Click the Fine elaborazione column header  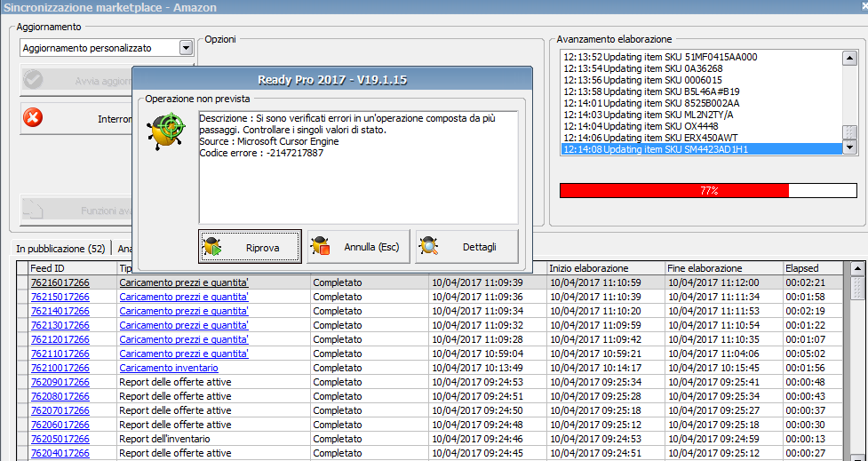[724, 268]
